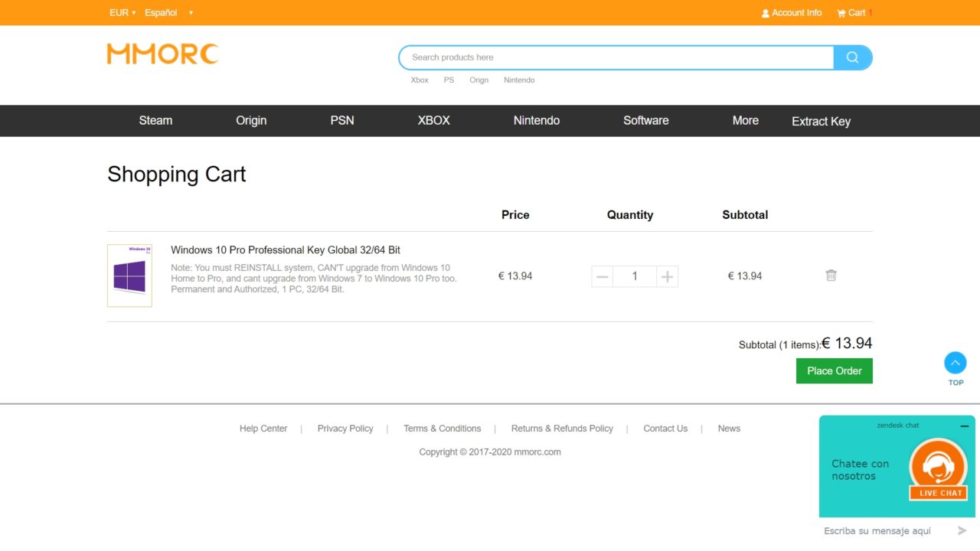Open Returns & Refunds Policy link
980x551 pixels.
pos(562,429)
